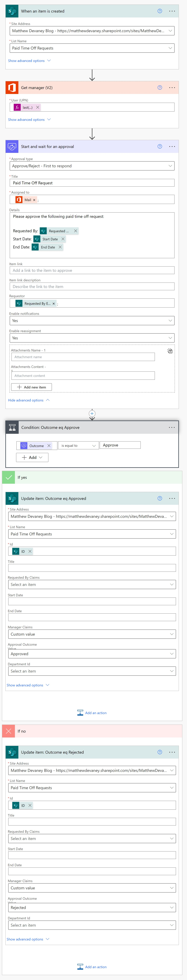This screenshot has height=980, width=187.
Task: Hide advanced options on approval card
Action: click(29, 400)
